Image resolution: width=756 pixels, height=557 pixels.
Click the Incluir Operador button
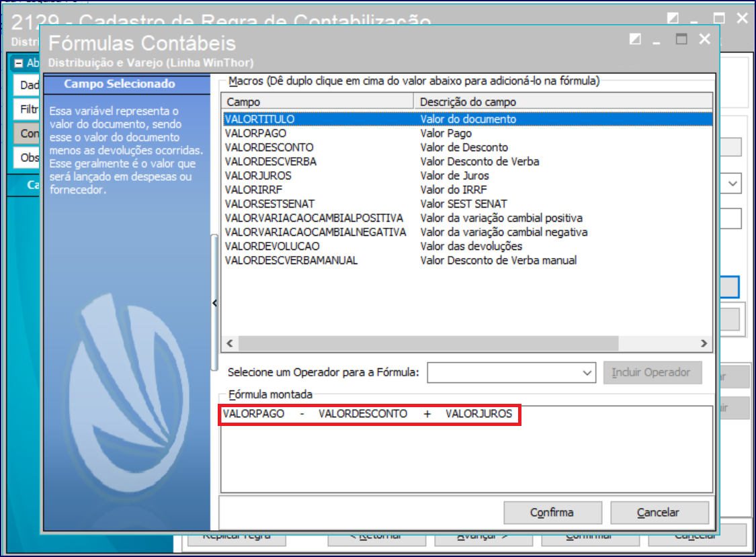652,373
